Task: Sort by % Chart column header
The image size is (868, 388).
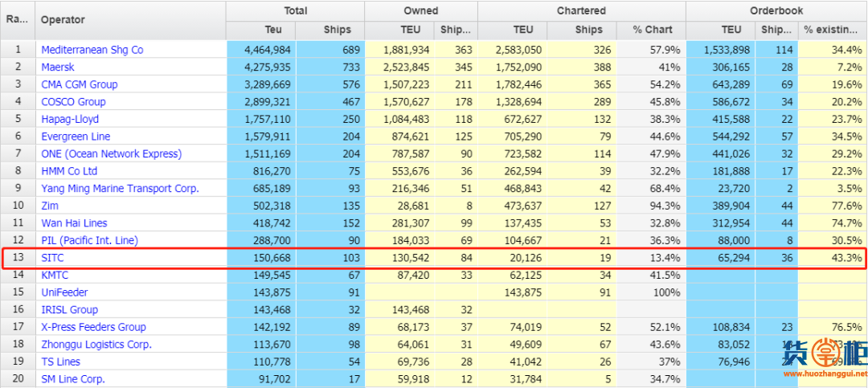Action: click(651, 30)
